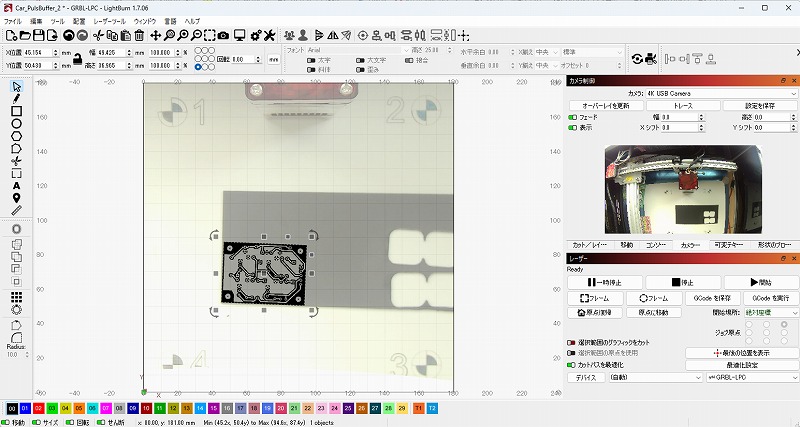The image size is (800, 427).
Task: Select the rectangle drawing tool
Action: pos(17,112)
